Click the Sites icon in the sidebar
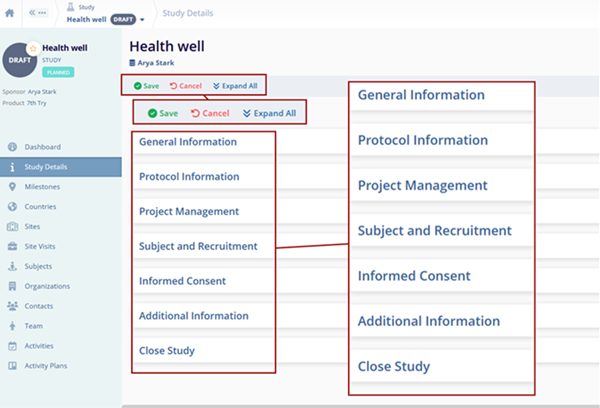The image size is (600, 408). 11,226
